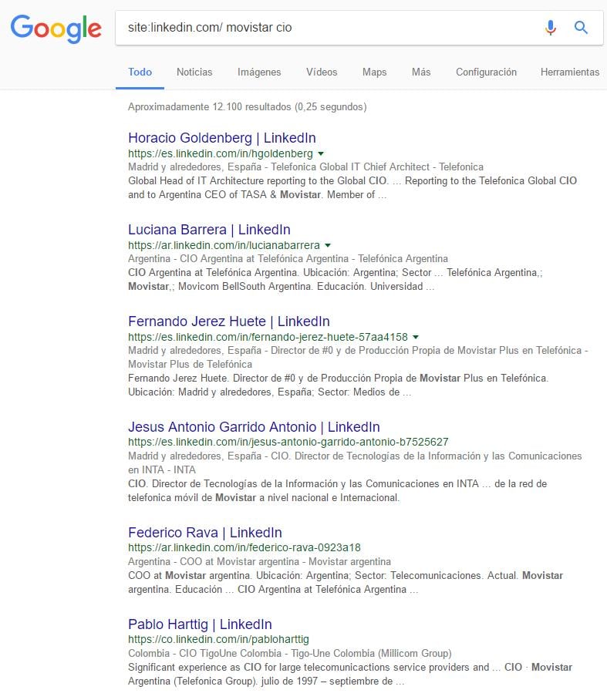
Task: Click 'Significant experience as CIO' snippet
Action: 350,674
